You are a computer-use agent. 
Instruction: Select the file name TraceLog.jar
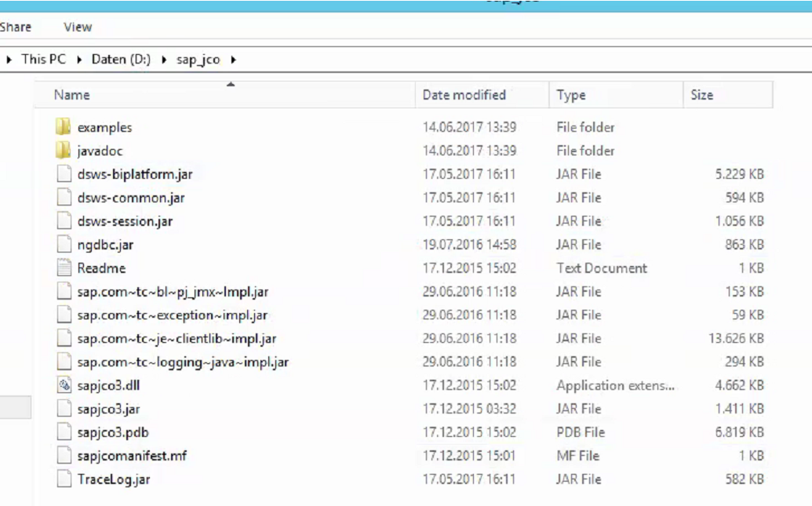pyautogui.click(x=114, y=479)
